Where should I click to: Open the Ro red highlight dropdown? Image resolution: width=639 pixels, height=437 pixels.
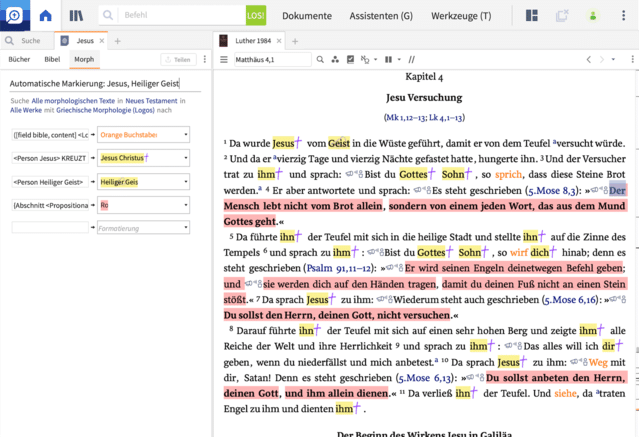[x=143, y=205]
